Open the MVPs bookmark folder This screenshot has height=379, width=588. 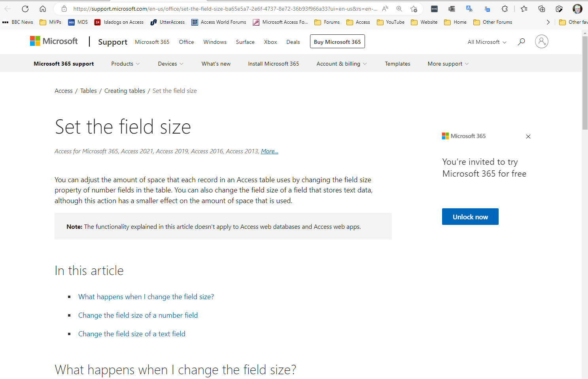50,22
